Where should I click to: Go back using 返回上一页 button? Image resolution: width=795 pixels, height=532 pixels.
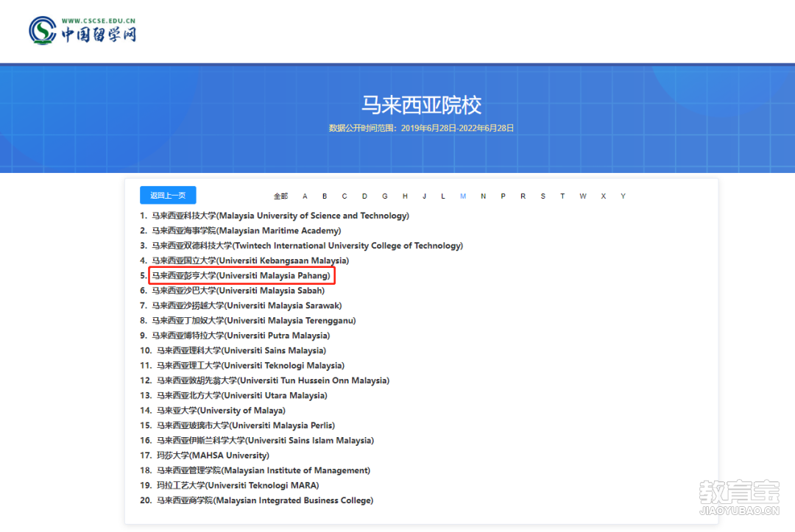click(x=168, y=195)
